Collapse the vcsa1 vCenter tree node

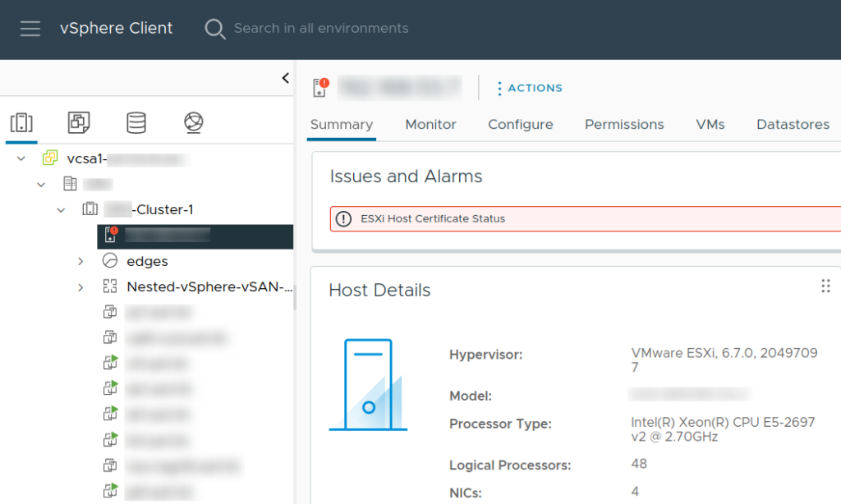[21, 158]
